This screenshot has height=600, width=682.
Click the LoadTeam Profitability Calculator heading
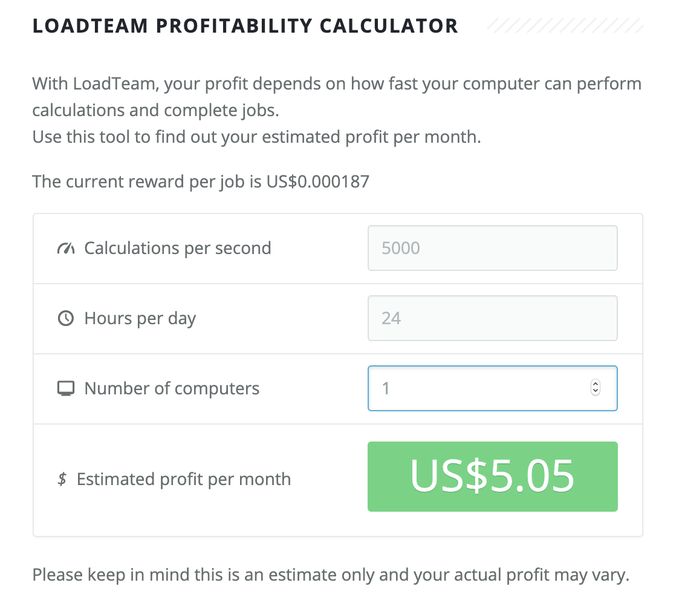point(245,26)
